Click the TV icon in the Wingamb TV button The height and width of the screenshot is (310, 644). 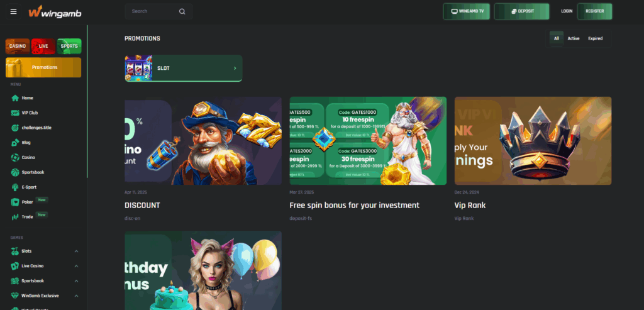[454, 11]
